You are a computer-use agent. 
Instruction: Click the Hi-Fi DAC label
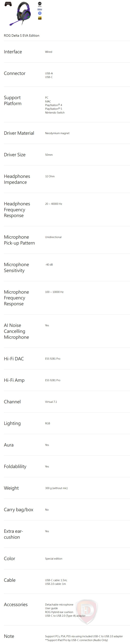14,358
